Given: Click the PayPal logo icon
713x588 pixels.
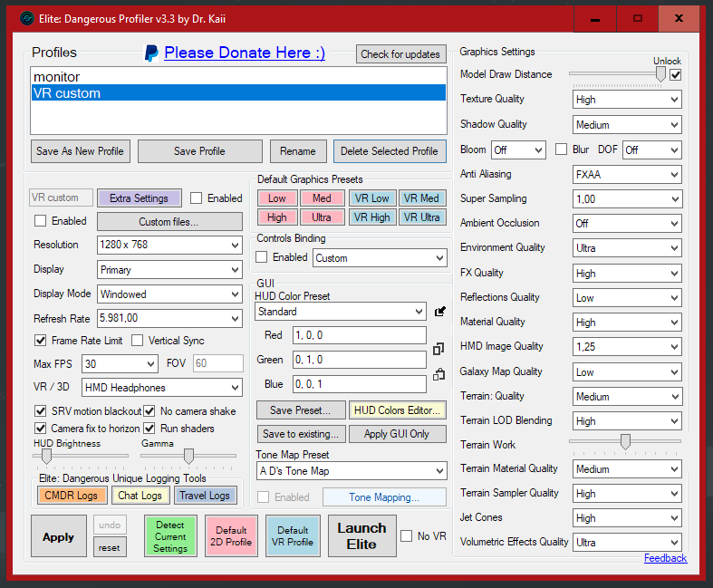Looking at the screenshot, I should coord(151,53).
